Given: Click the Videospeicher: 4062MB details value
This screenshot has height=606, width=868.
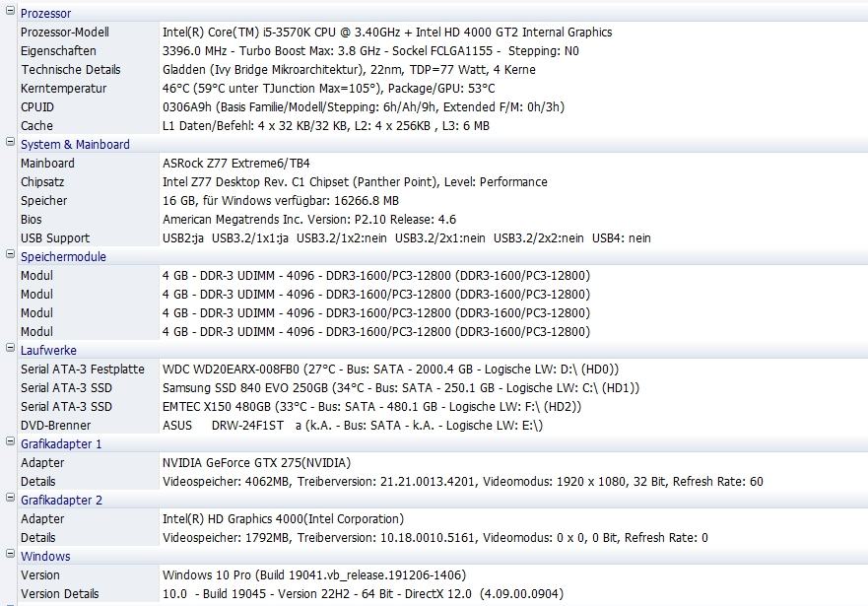Looking at the screenshot, I should [463, 482].
